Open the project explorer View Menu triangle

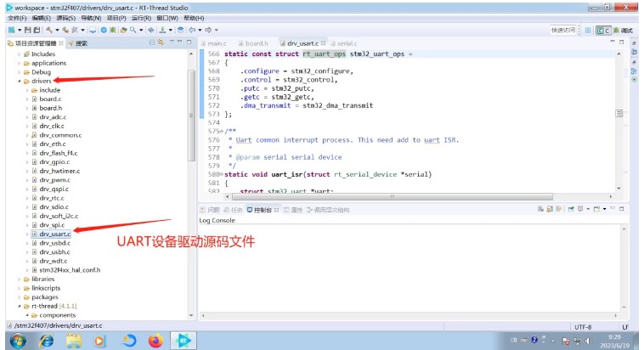(x=172, y=42)
